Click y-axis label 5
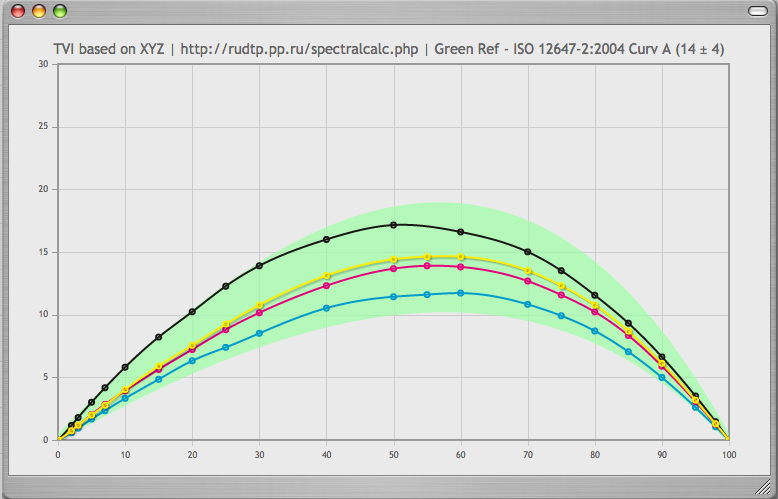Viewport: 778px width, 499px height. (x=46, y=377)
